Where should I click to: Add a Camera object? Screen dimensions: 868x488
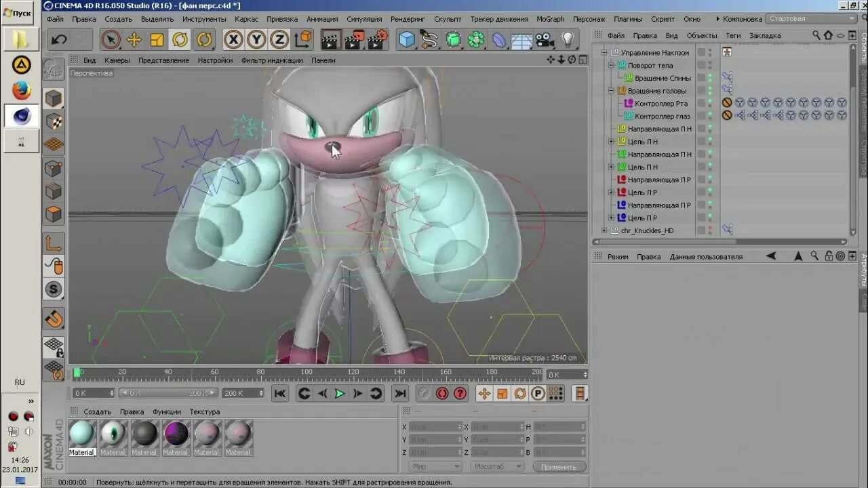click(545, 40)
